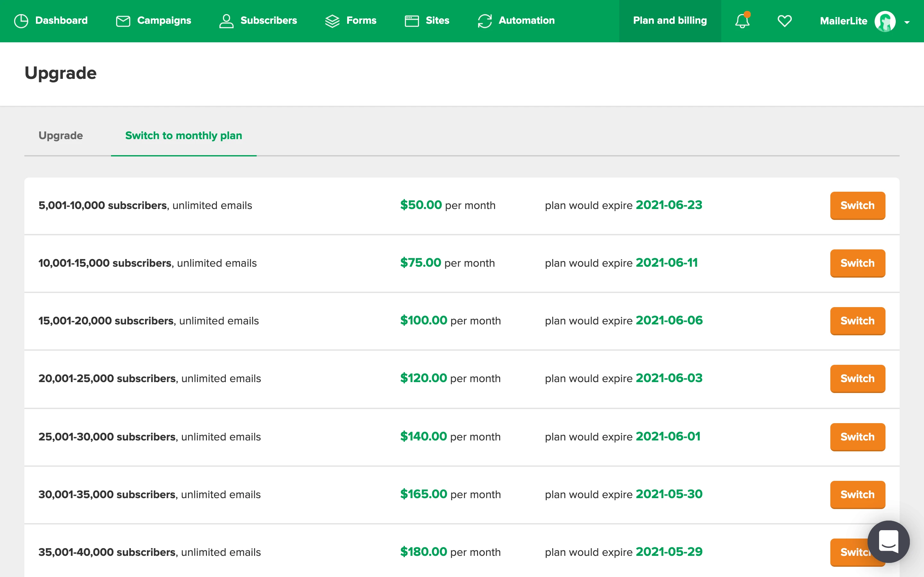This screenshot has width=924, height=577.
Task: Click the heart icon in header
Action: (784, 21)
